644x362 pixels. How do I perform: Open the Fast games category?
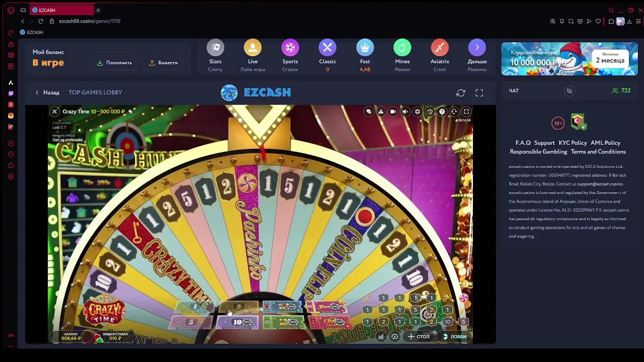click(365, 55)
